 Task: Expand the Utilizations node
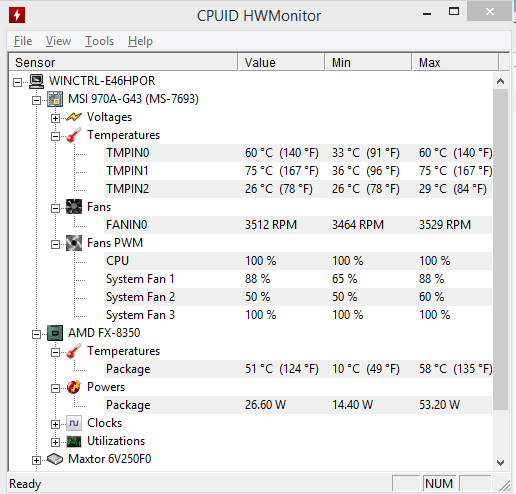55,442
